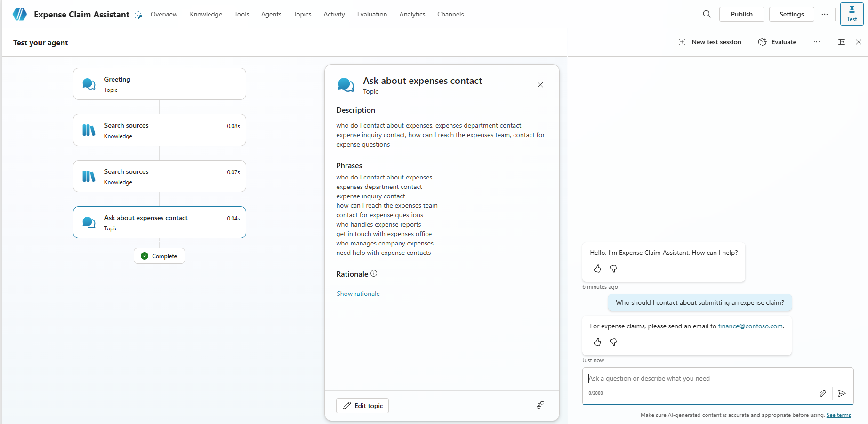
Task: Close the Ask about expenses contact details
Action: [540, 85]
